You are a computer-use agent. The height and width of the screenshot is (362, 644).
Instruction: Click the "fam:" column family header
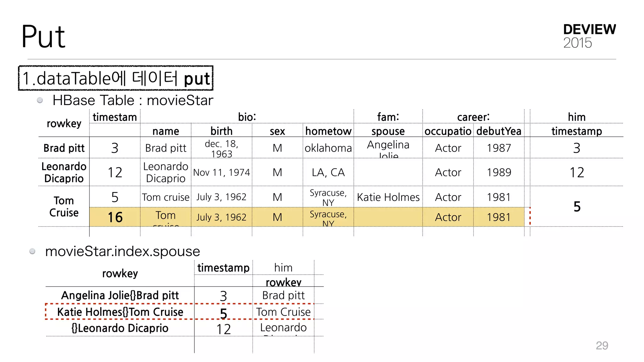click(x=388, y=117)
